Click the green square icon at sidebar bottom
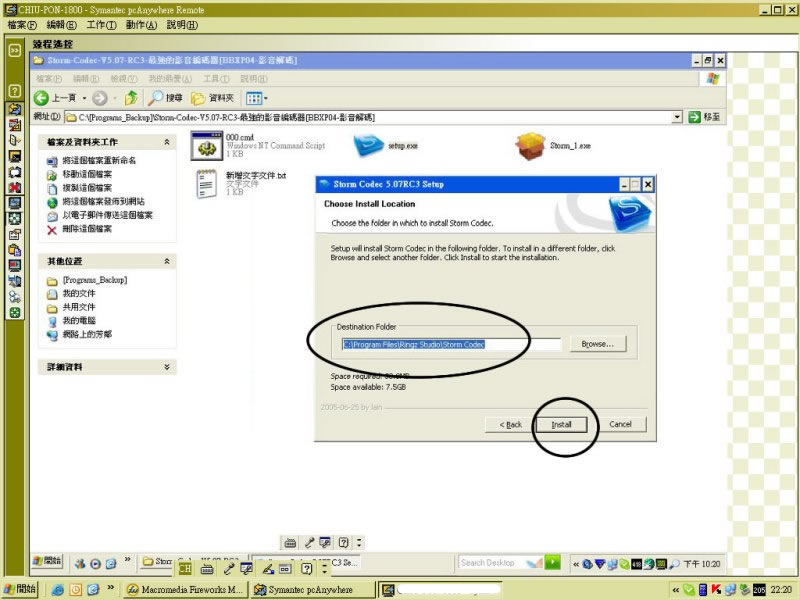This screenshot has height=600, width=800. [x=15, y=313]
